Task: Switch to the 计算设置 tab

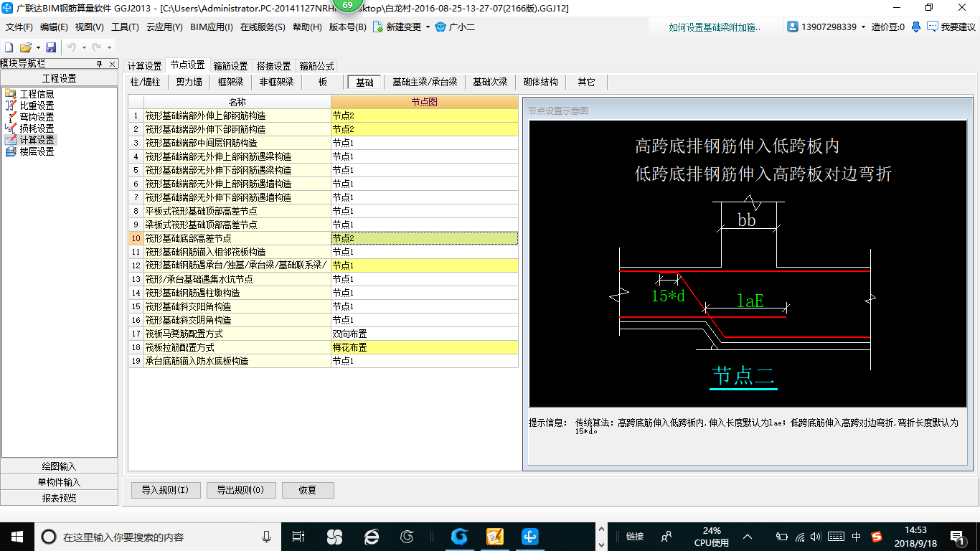Action: click(x=144, y=66)
